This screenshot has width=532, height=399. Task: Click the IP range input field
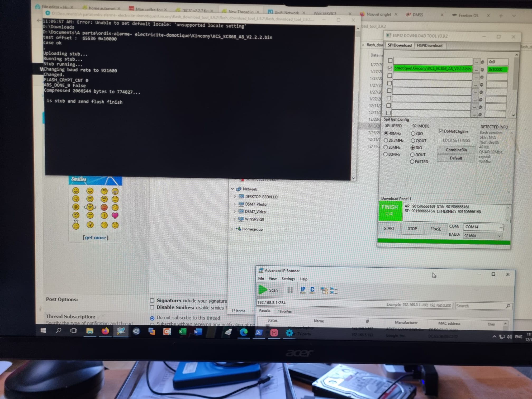354,303
